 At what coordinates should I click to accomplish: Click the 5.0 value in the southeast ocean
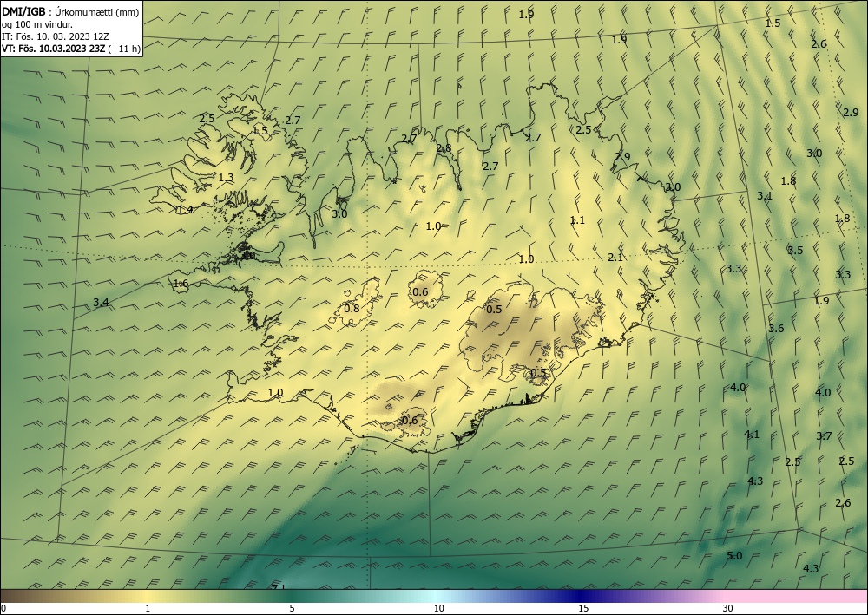(734, 556)
